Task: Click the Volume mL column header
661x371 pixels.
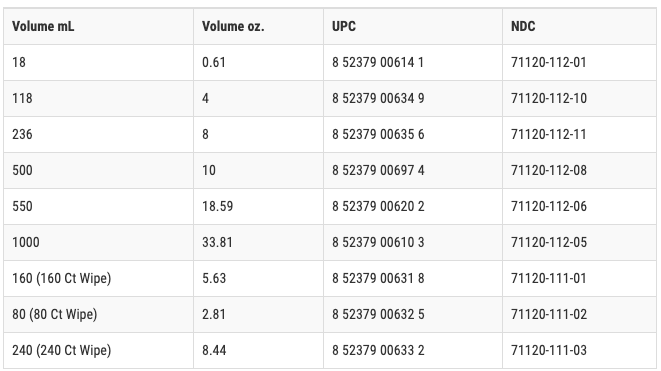Action: [x=99, y=26]
